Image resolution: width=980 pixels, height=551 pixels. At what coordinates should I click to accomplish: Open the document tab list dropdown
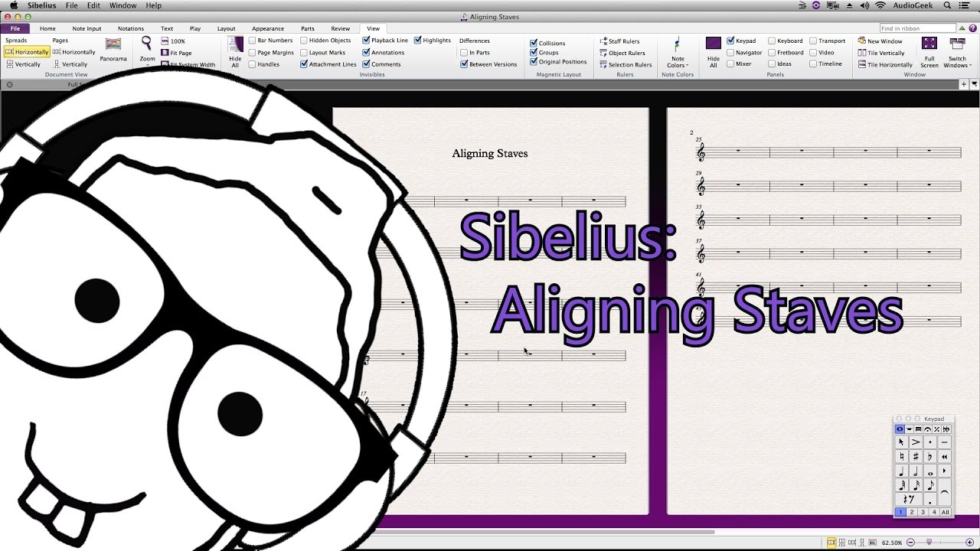(x=974, y=84)
